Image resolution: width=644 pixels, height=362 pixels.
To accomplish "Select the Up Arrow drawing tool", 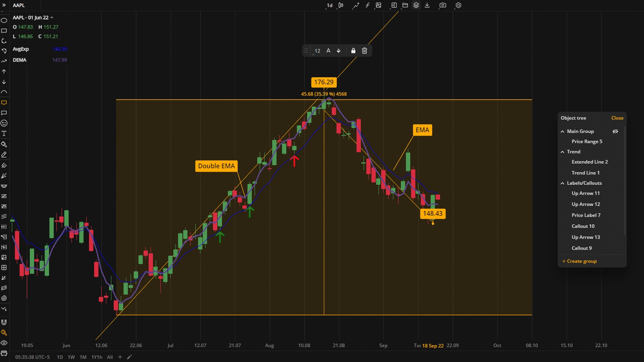I will click(4, 71).
